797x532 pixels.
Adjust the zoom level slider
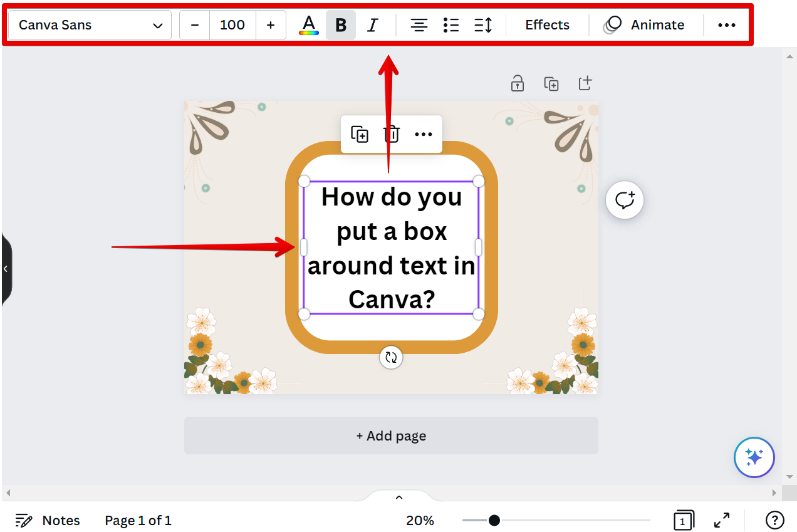(494, 520)
